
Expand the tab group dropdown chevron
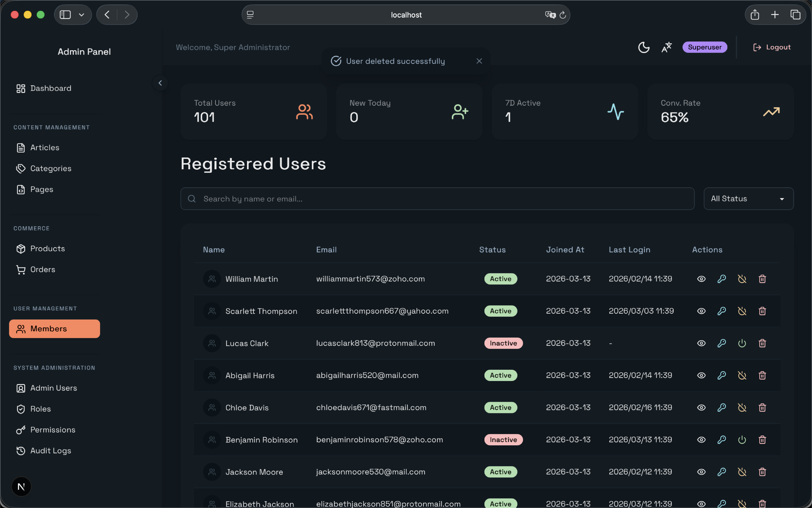click(x=81, y=15)
